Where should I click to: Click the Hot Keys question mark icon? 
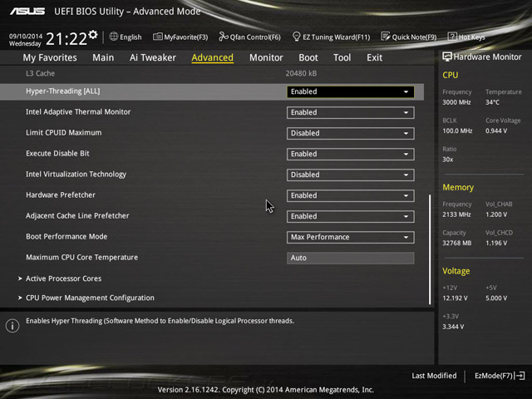[452, 37]
